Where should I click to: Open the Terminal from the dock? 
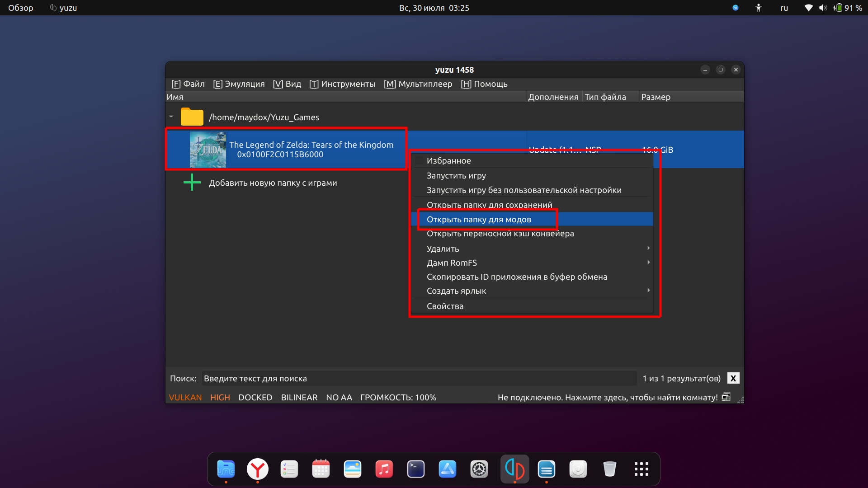415,469
